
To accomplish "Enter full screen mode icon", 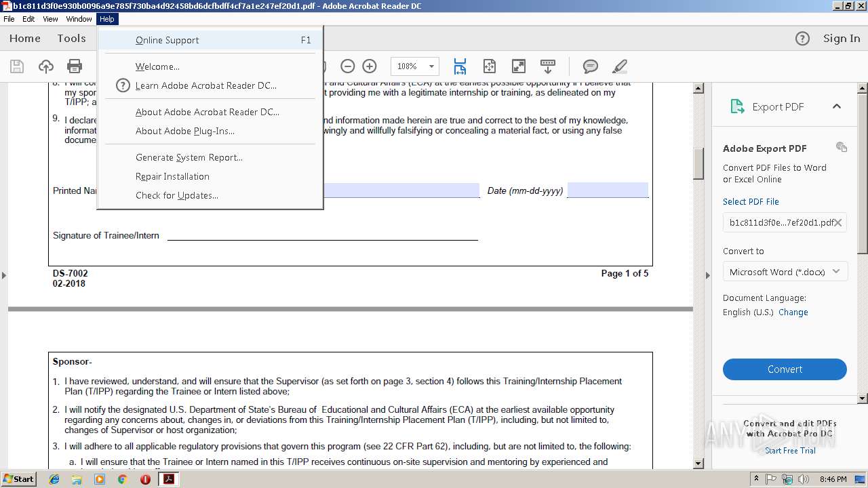I will point(518,66).
